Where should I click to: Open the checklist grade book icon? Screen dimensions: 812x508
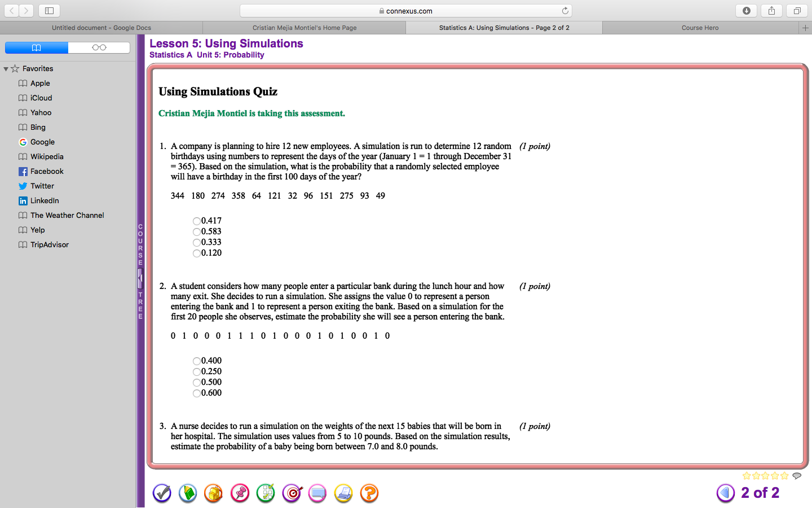pyautogui.click(x=266, y=493)
